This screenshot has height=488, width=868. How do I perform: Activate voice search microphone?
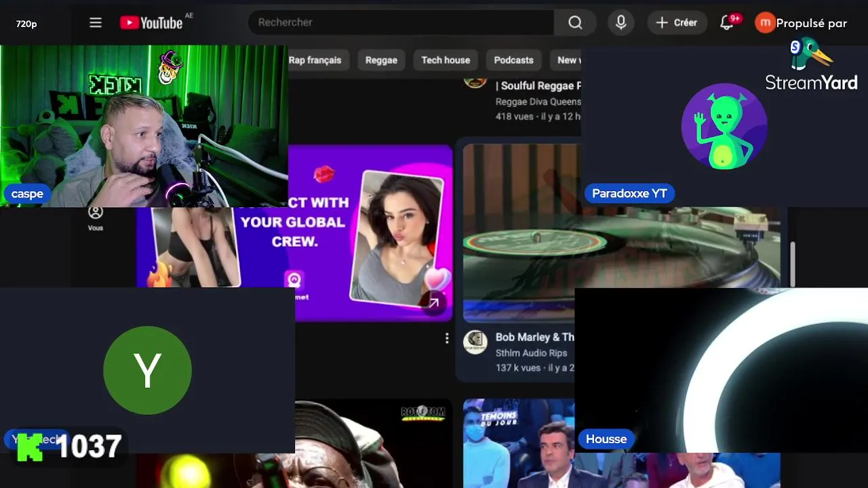(620, 22)
